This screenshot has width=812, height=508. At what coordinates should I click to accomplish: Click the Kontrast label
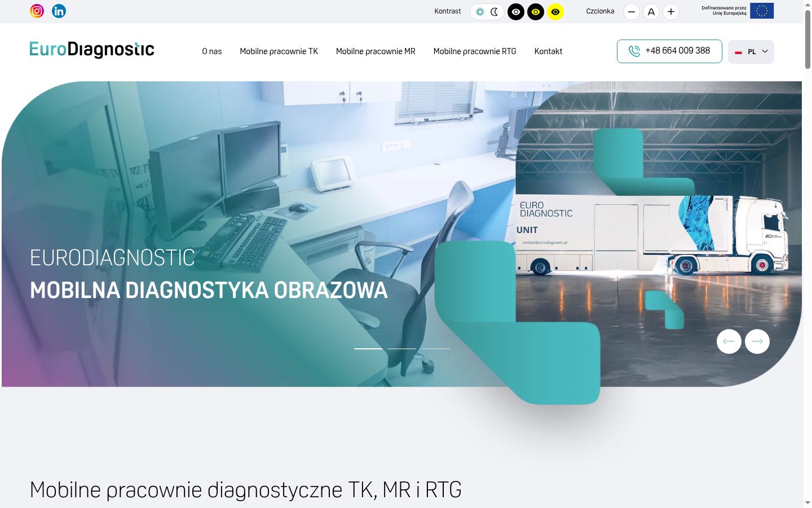click(x=448, y=11)
